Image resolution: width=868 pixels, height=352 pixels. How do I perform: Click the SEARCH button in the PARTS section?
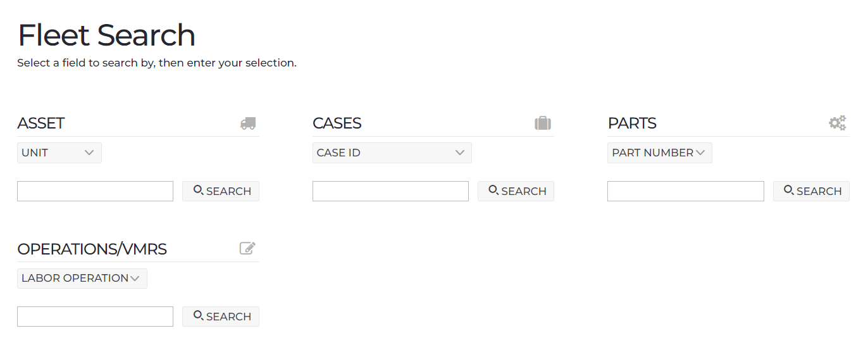coord(811,191)
